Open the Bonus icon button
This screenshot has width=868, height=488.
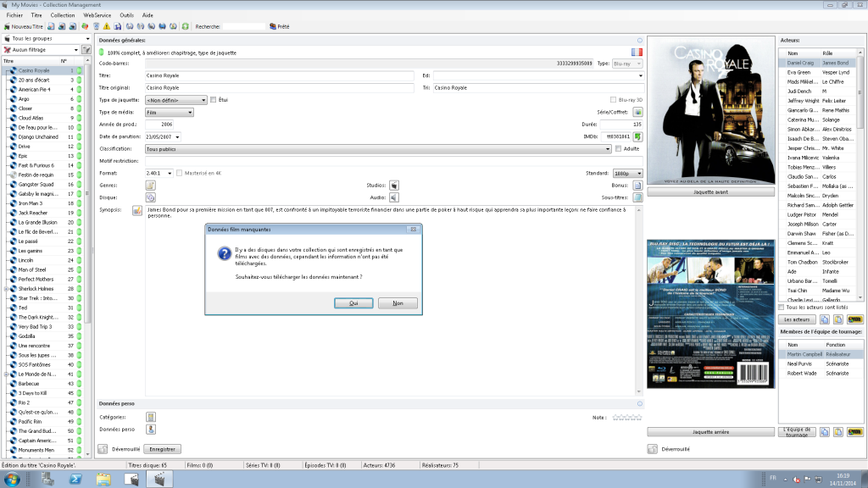coord(637,186)
